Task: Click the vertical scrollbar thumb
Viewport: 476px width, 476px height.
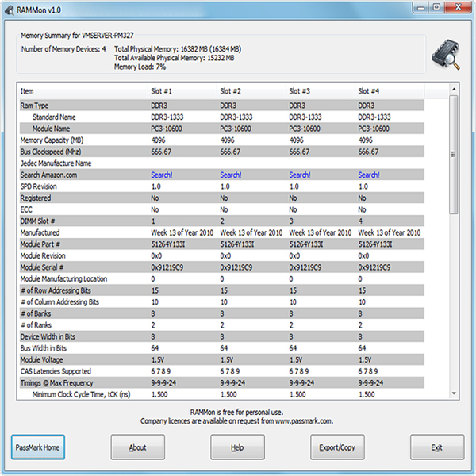Action: coord(454,155)
